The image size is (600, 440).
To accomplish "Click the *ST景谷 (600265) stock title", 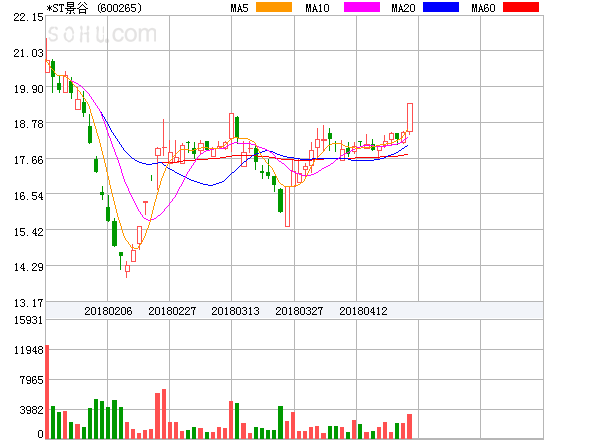I will pos(94,8).
